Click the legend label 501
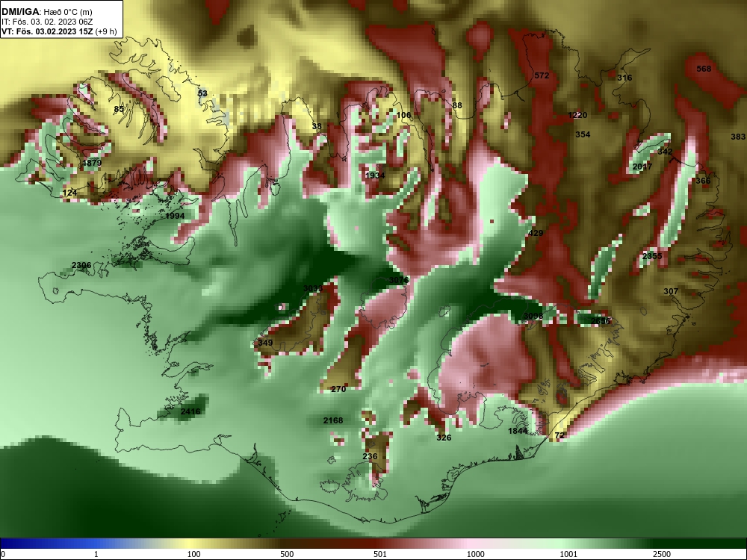The image size is (747, 560). pyautogui.click(x=380, y=554)
